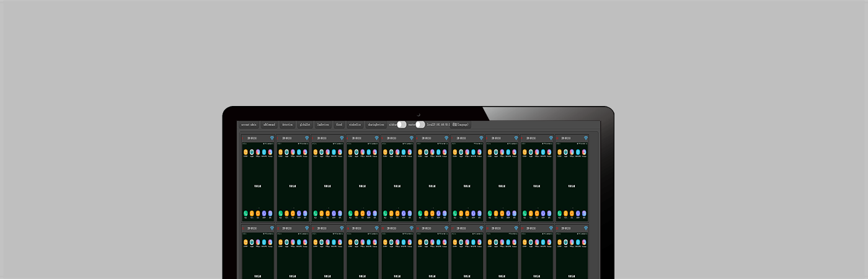Viewport: 868px width, 279px height.
Task: Click Wi-Fi icon of fourth top-row device
Action: pyautogui.click(x=376, y=138)
